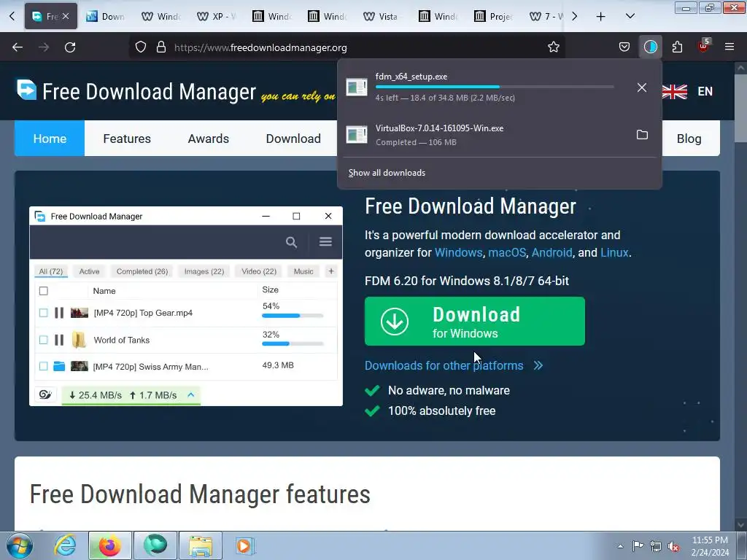The width and height of the screenshot is (747, 560).
Task: Select the Home navigation tab
Action: pos(50,139)
